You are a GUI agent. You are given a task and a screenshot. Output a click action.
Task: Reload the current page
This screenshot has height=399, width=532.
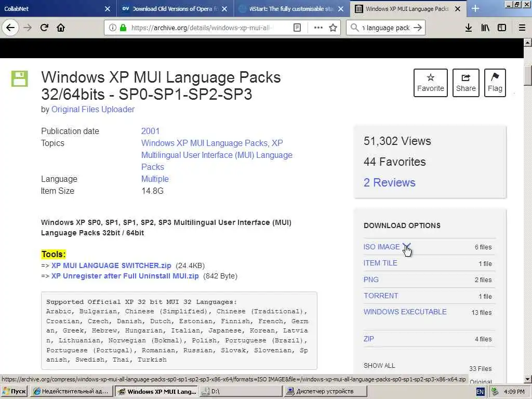[44, 28]
